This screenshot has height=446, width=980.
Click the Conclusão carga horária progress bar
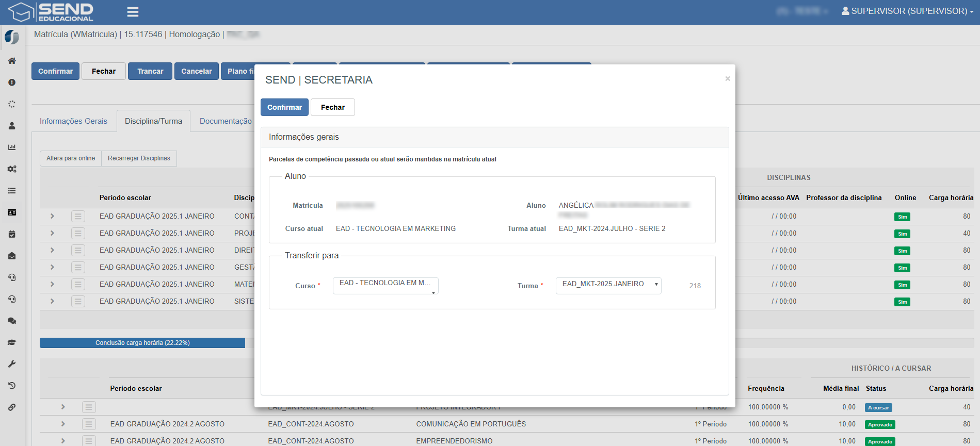142,343
